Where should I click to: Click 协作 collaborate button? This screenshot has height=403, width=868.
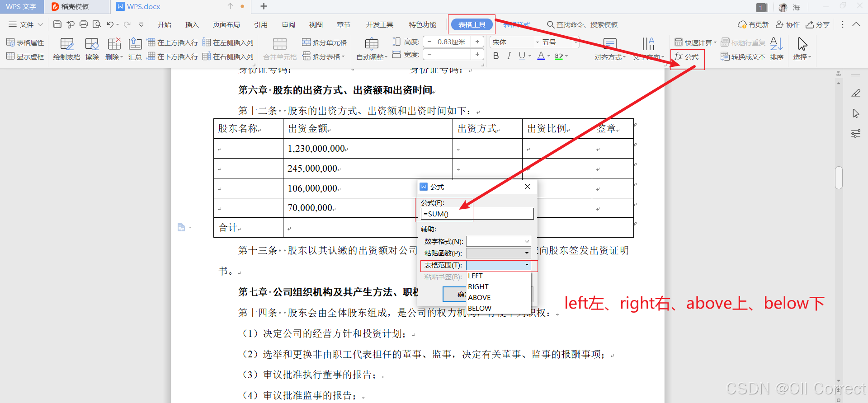[x=788, y=24]
